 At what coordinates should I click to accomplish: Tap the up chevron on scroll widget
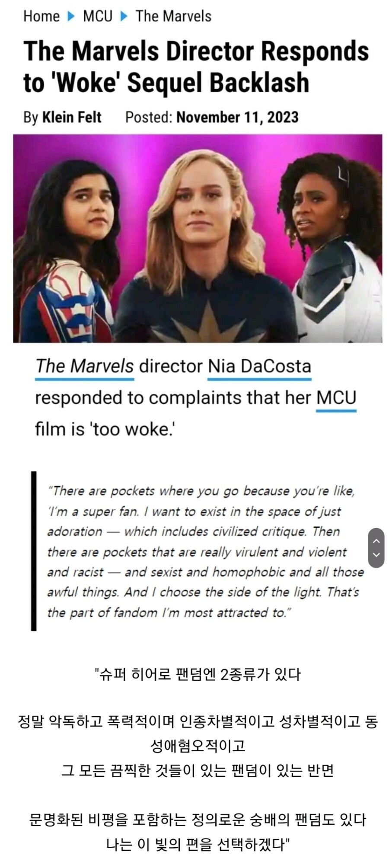[376, 540]
